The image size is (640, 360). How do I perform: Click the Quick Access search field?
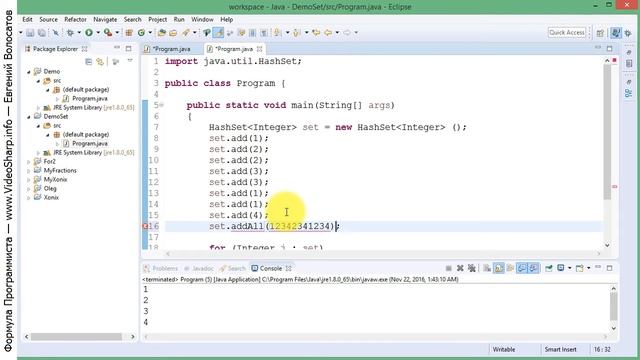pyautogui.click(x=567, y=33)
